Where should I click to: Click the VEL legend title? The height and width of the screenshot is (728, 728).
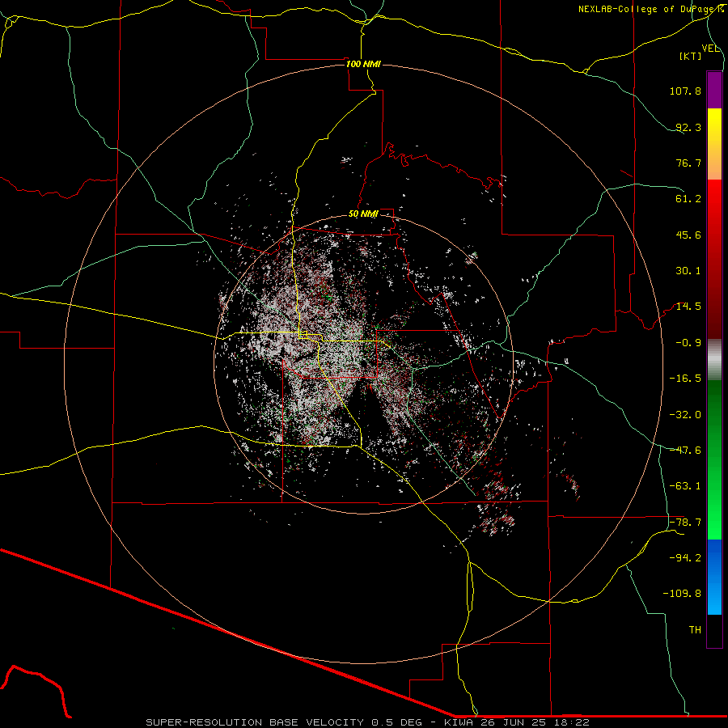pyautogui.click(x=710, y=49)
